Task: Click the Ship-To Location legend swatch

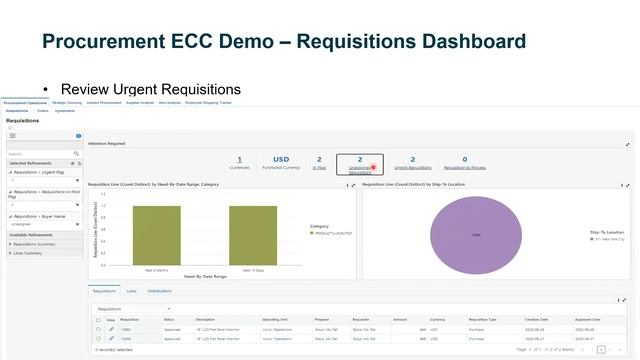Action: coord(592,239)
